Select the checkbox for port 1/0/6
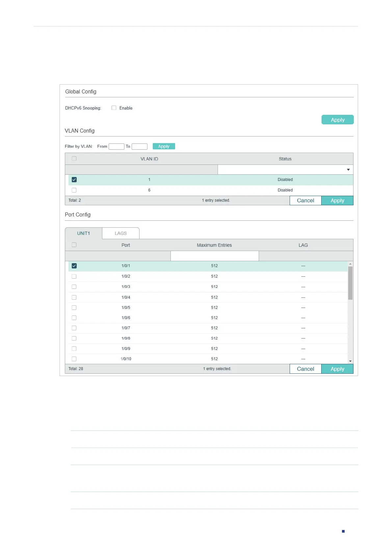Screen dimensions: 392x554 click(74, 318)
